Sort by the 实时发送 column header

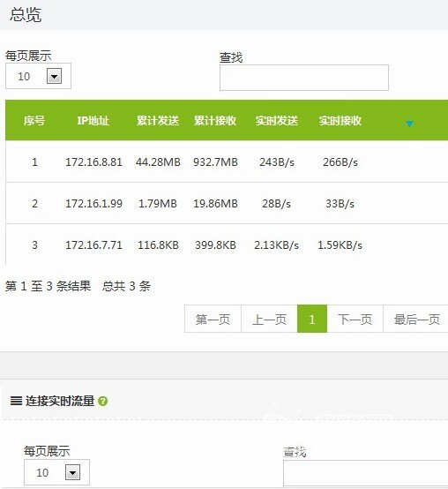point(277,120)
